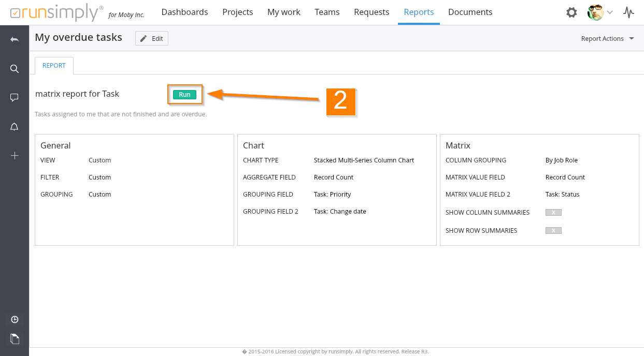Navigate to the Requests menu
The width and height of the screenshot is (644, 356).
pos(371,12)
